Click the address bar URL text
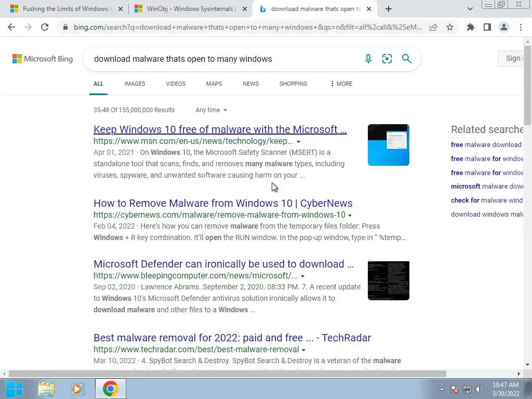Image resolution: width=532 pixels, height=399 pixels. tap(248, 27)
